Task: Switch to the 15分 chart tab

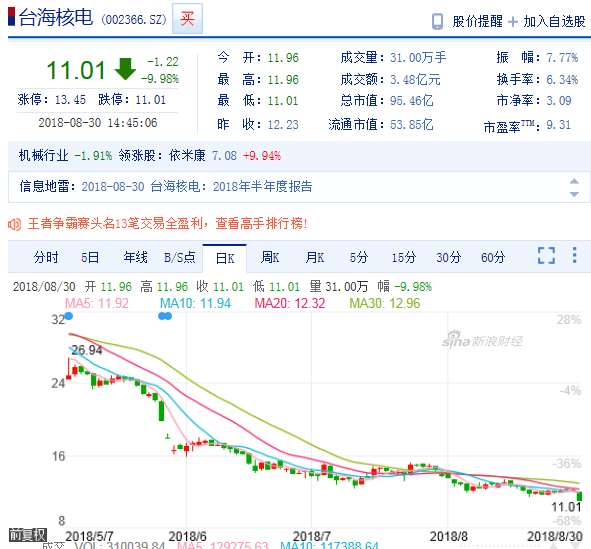Action: pyautogui.click(x=404, y=257)
